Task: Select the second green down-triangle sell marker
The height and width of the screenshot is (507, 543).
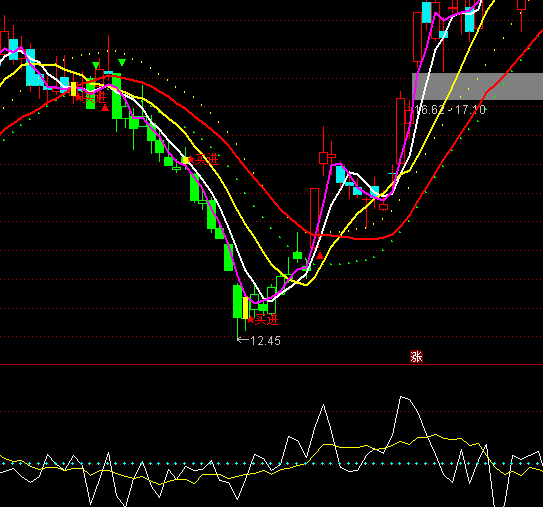Action: 122,62
